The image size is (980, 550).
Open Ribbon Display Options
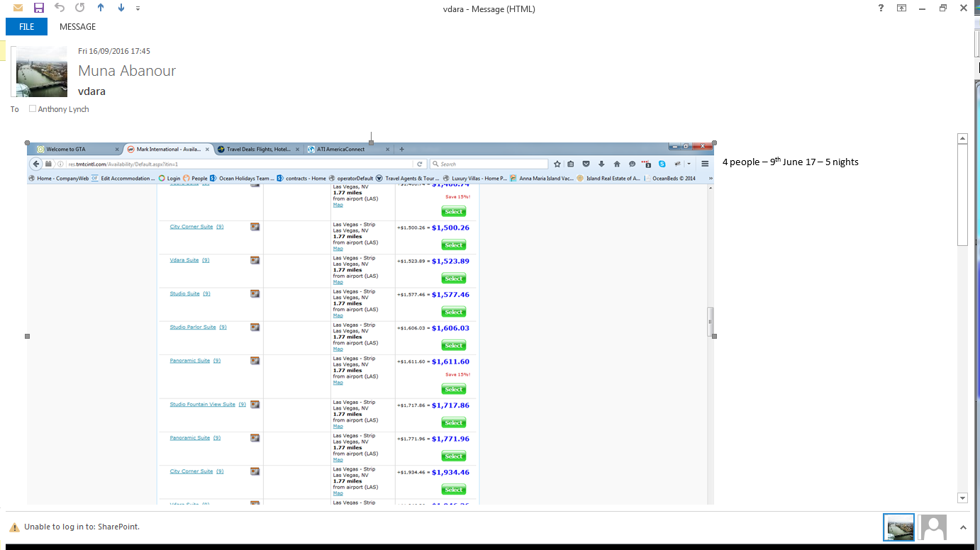click(x=901, y=9)
